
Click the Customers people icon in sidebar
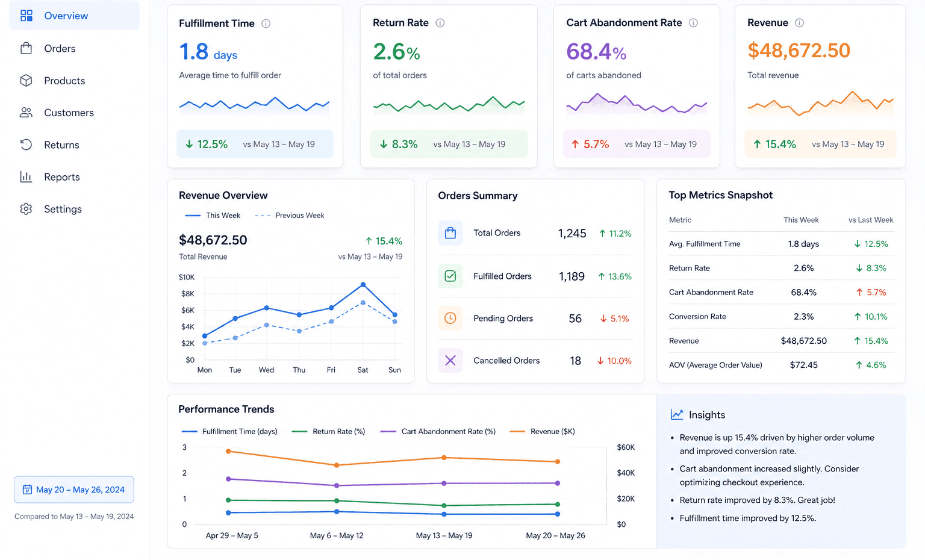tap(26, 113)
